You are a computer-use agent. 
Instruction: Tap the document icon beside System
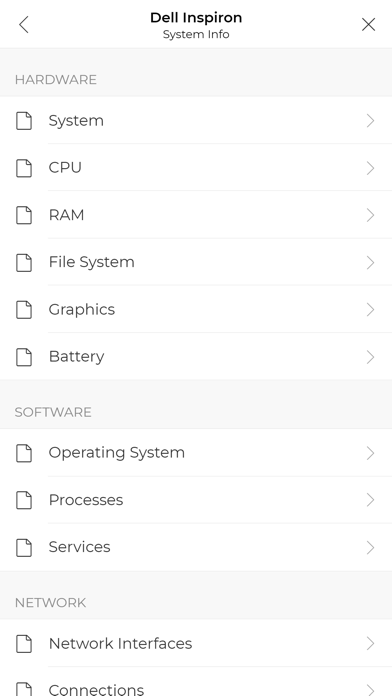[x=24, y=121]
